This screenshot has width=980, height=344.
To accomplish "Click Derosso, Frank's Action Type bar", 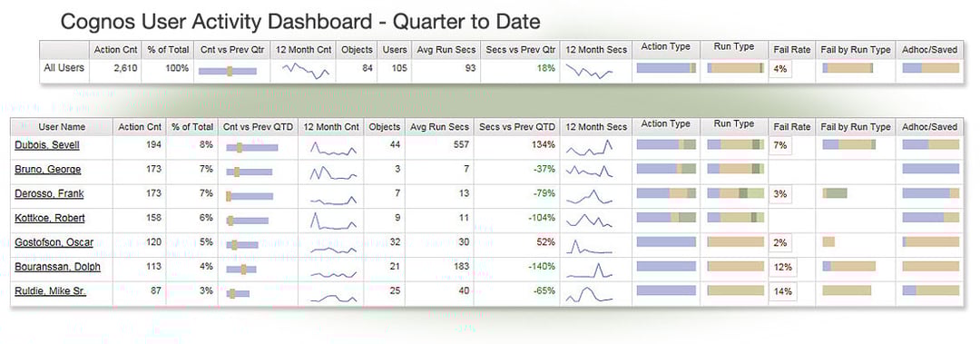I will click(666, 193).
